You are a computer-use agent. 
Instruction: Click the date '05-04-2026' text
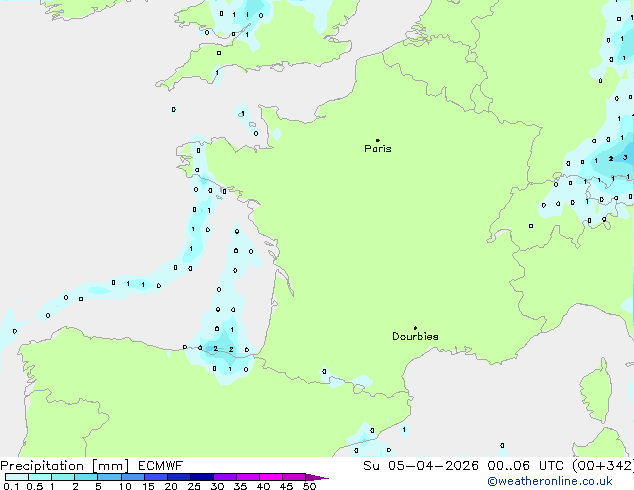[x=433, y=466]
